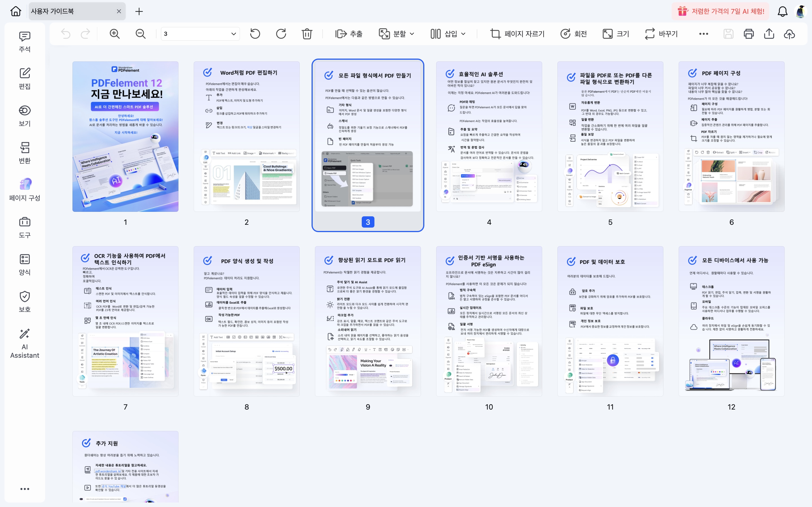Rotate page clockwise with the right rotate icon

[x=281, y=34]
